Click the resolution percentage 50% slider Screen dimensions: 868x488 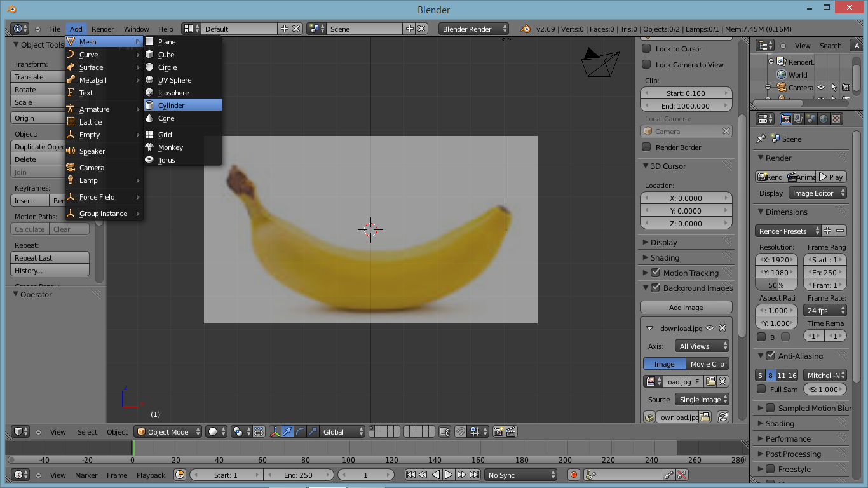tap(776, 285)
